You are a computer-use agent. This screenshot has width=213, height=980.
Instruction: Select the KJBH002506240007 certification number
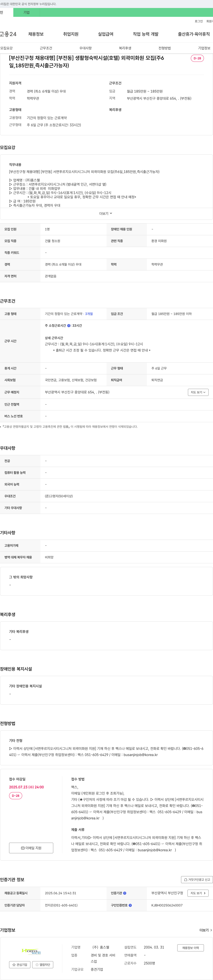pos(167,905)
